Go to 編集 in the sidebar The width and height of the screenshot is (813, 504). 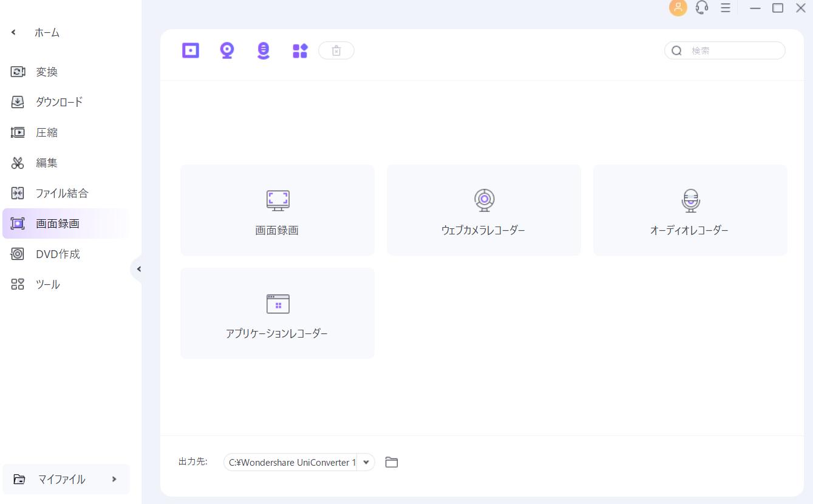point(66,163)
